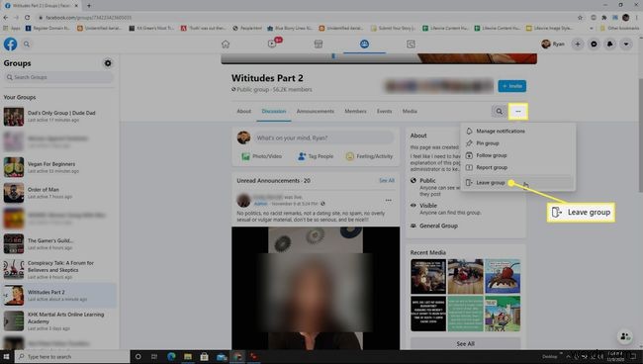Open Facebook search magnifier icon
Viewport: 643px width, 364px height.
[x=27, y=44]
